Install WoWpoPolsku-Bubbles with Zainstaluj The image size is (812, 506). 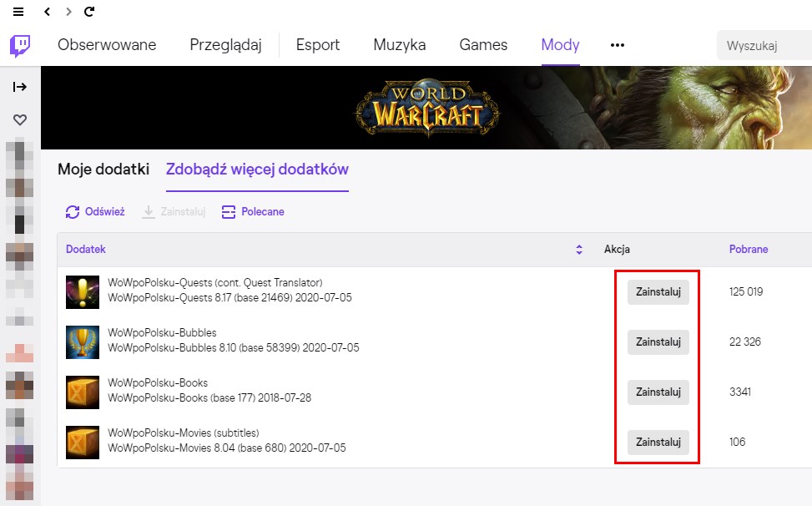(x=658, y=342)
